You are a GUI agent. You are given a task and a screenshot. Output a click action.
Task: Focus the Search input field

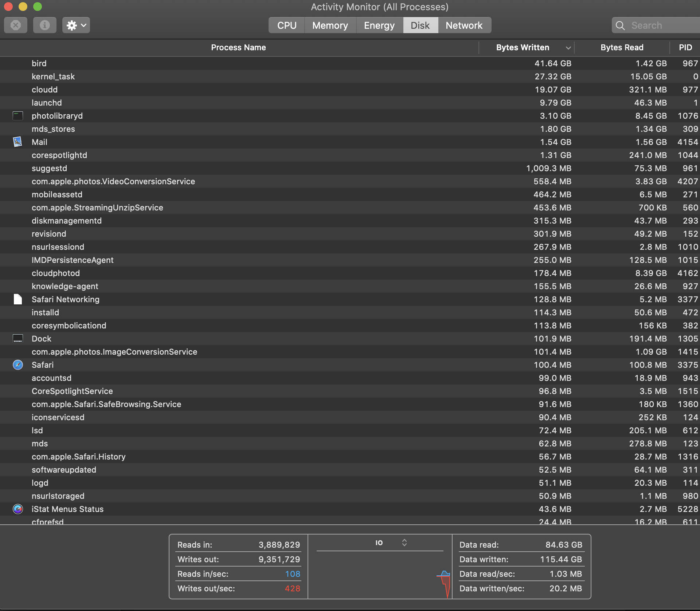[656, 25]
